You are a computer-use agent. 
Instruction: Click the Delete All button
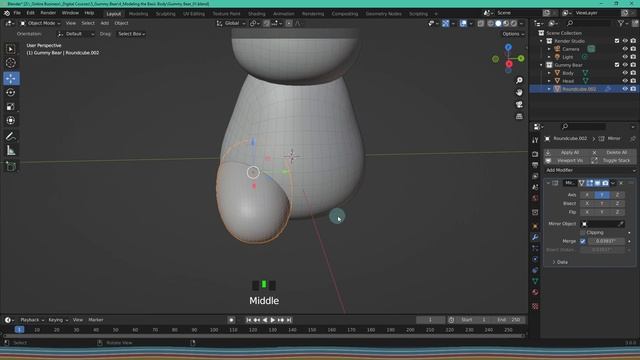(x=613, y=152)
